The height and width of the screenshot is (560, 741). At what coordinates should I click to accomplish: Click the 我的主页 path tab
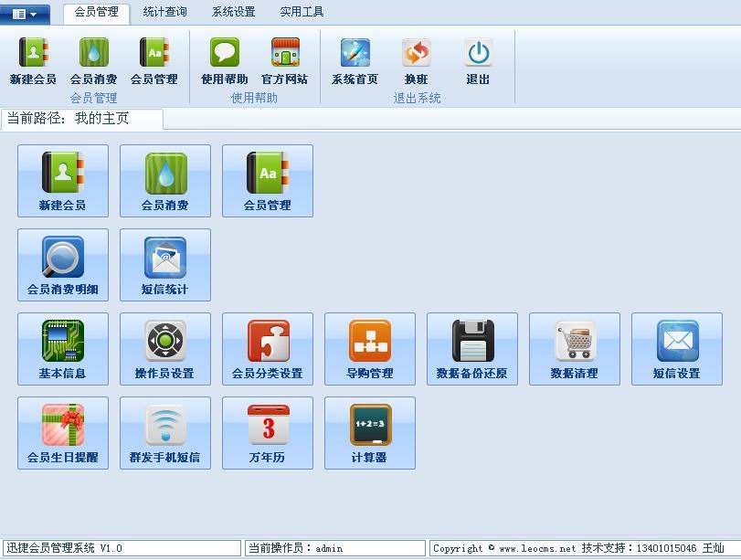[82, 119]
